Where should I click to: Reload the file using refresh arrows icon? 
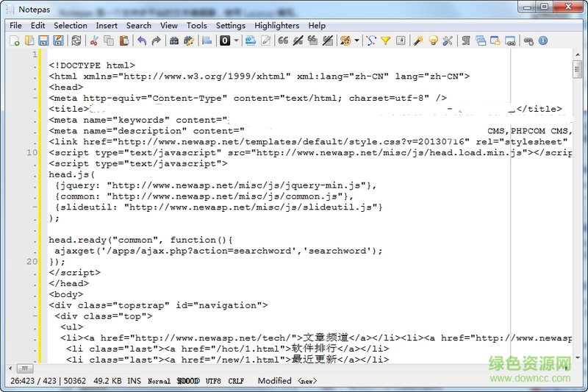[x=76, y=40]
